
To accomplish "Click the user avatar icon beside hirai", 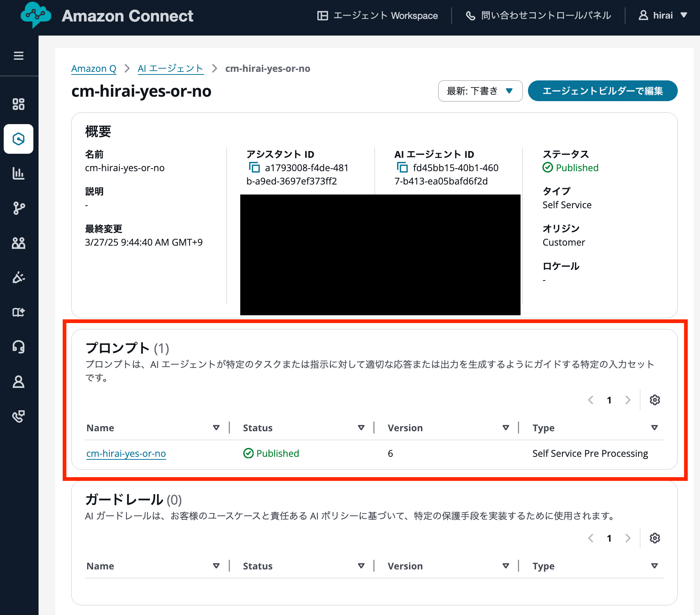I will [643, 15].
